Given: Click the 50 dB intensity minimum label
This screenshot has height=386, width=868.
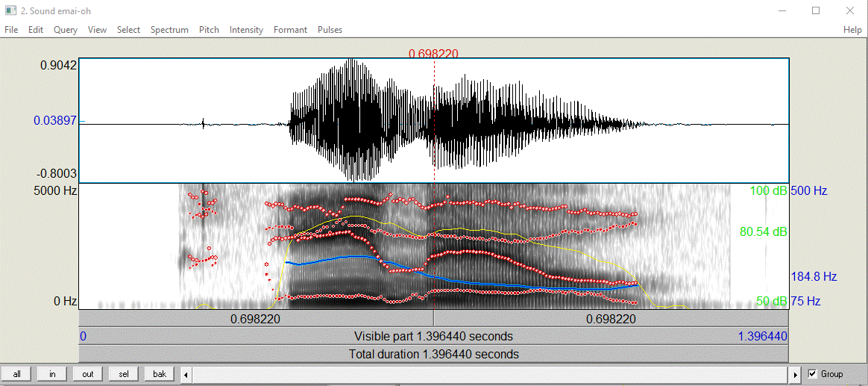Looking at the screenshot, I should tap(772, 301).
